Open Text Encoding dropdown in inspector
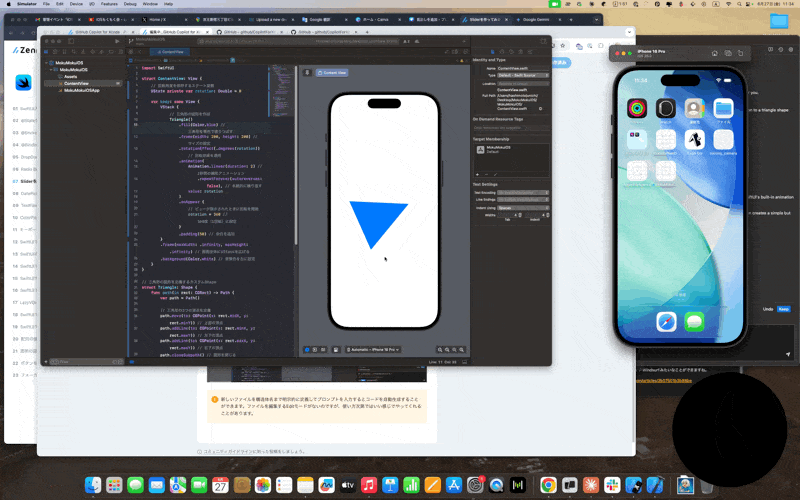The width and height of the screenshot is (800, 500). (x=523, y=192)
